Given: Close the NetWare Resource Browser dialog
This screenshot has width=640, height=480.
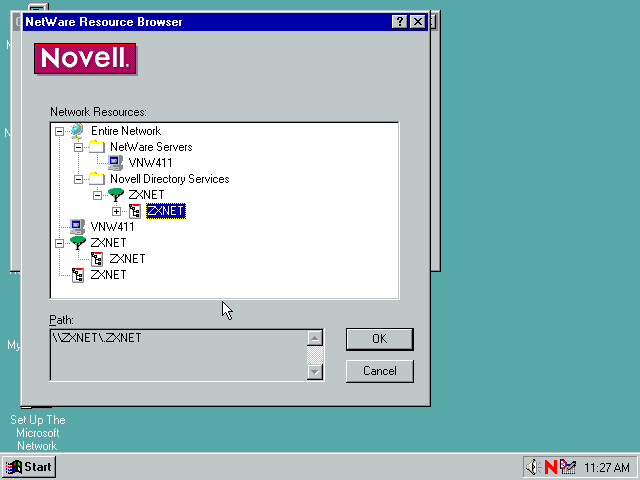Looking at the screenshot, I should click(418, 22).
